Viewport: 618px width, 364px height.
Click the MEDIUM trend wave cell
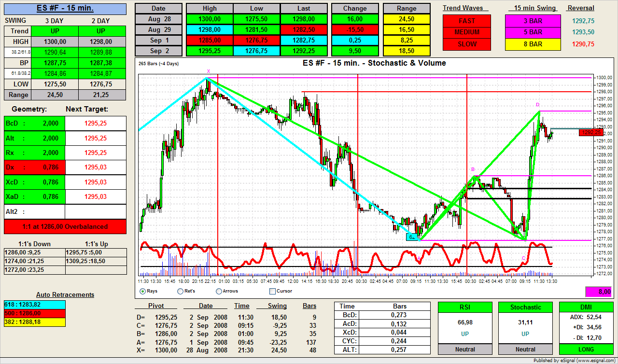pos(467,32)
